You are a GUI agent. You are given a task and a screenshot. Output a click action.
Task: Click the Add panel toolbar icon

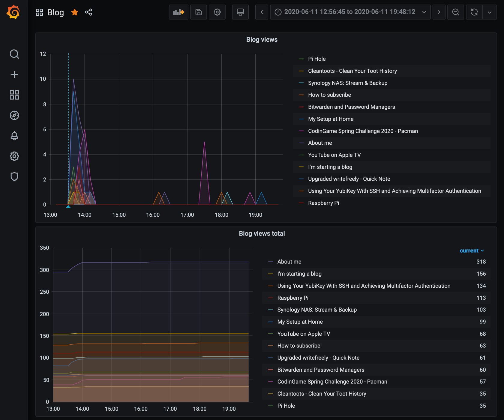(178, 12)
